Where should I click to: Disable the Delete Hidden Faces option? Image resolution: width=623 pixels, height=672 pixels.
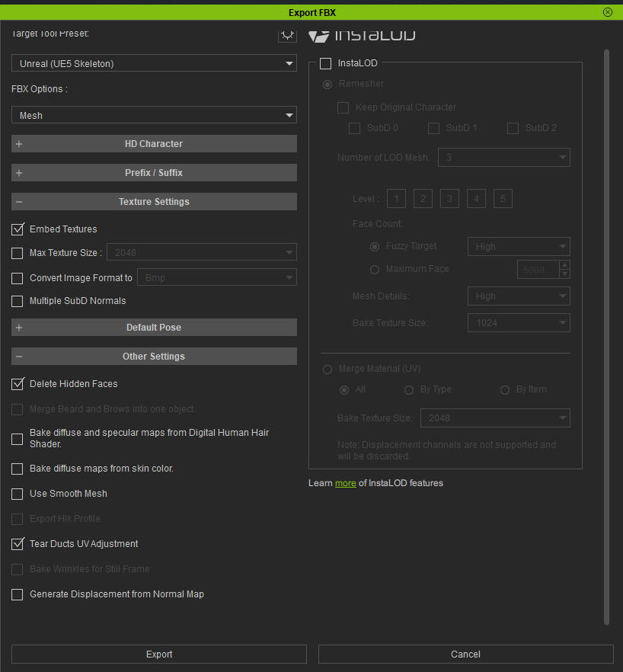pyautogui.click(x=18, y=384)
